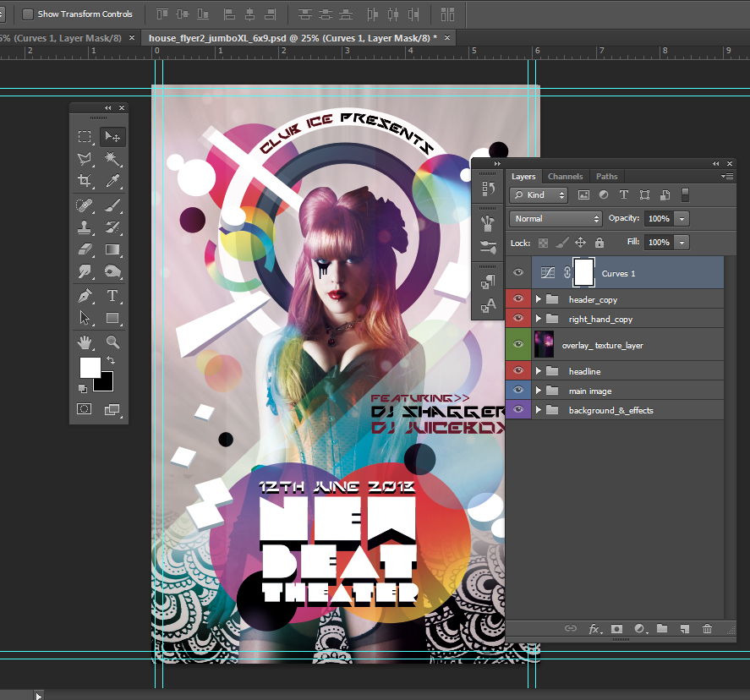Viewport: 750px width, 700px height.
Task: Open the Normal blend mode dropdown
Action: (556, 219)
